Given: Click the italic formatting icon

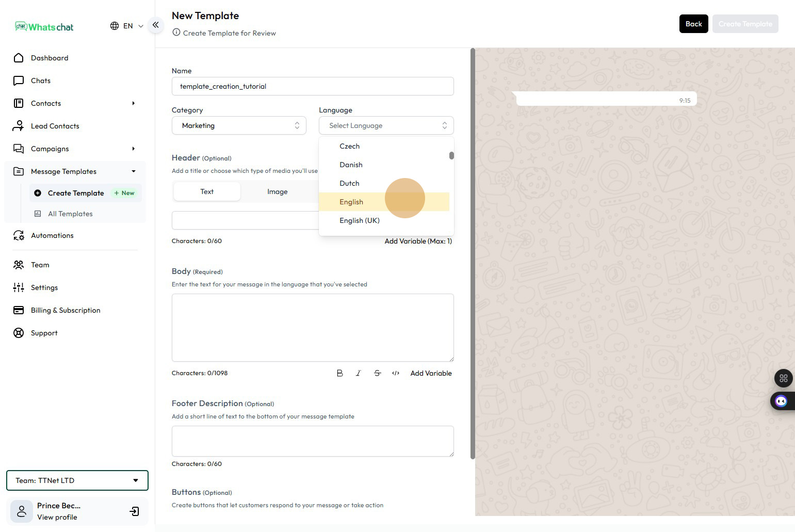Looking at the screenshot, I should coord(358,373).
